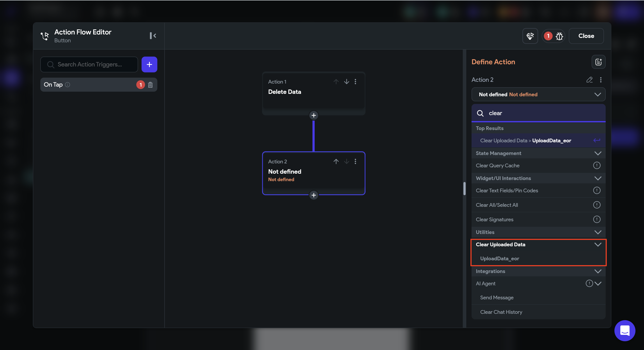The height and width of the screenshot is (350, 644).
Task: Collapse the Widget/UI Interactions section
Action: point(598,178)
